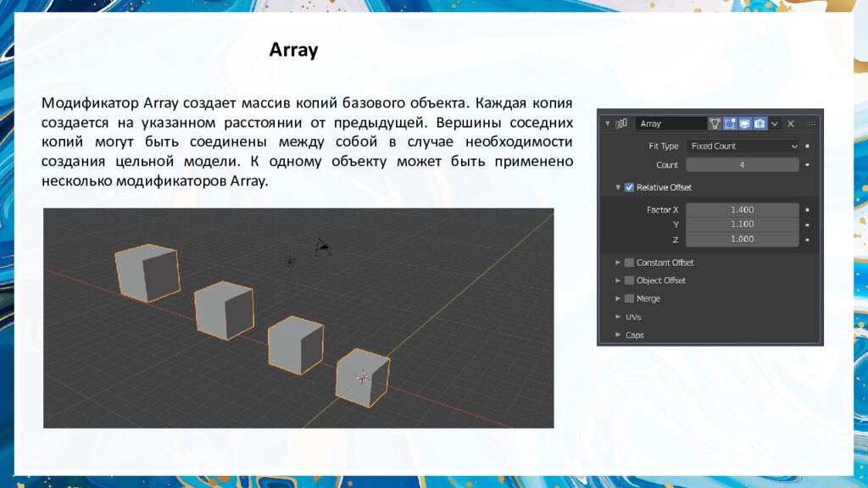The height and width of the screenshot is (488, 868).
Task: Click the animate dot beside Count
Action: tap(807, 165)
